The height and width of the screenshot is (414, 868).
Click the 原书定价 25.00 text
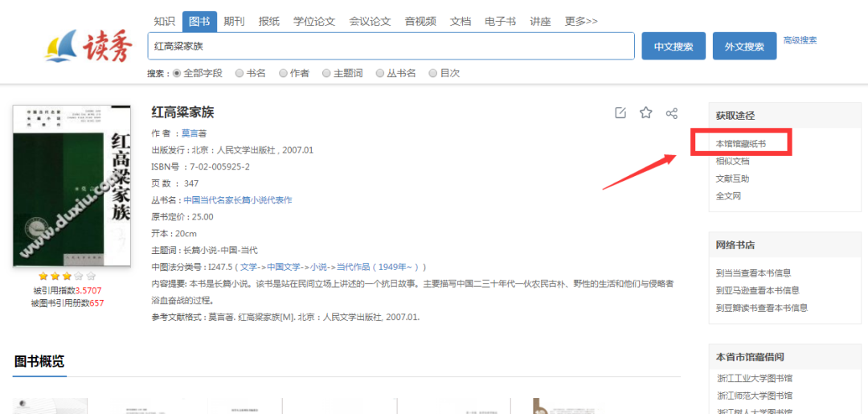point(182,216)
